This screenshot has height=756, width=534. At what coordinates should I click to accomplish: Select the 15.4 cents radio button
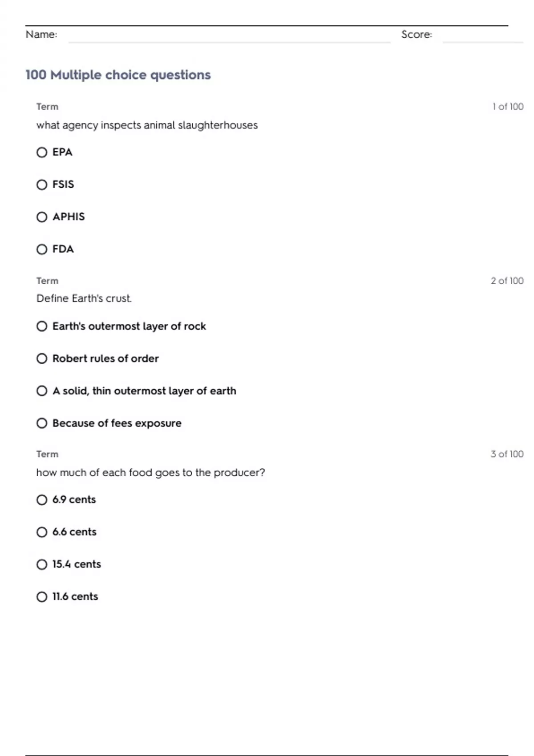pyautogui.click(x=42, y=564)
